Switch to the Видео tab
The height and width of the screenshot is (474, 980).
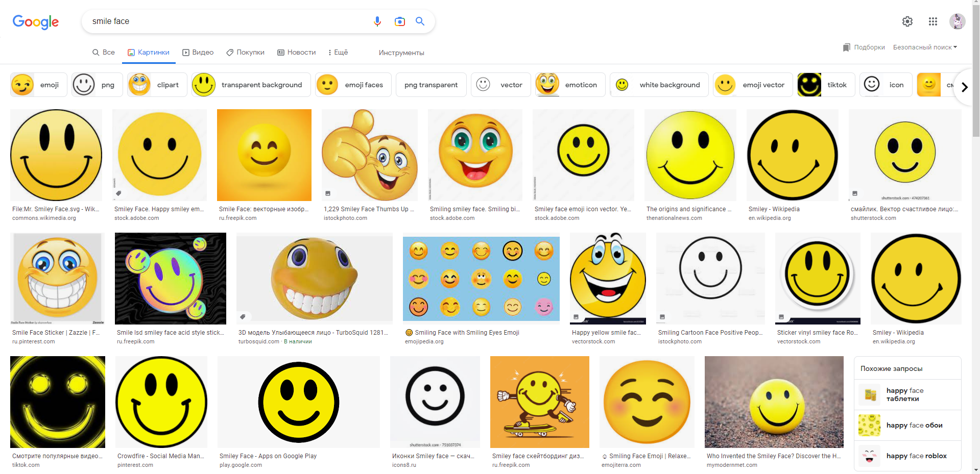point(198,53)
